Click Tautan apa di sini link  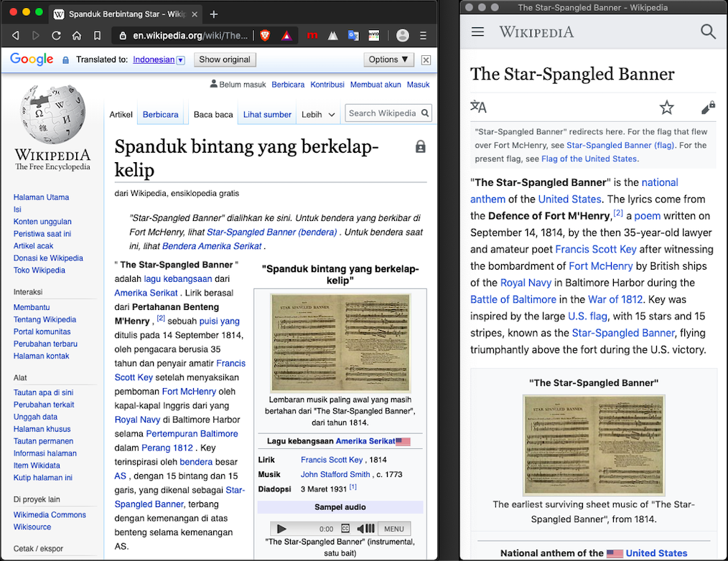pyautogui.click(x=44, y=392)
